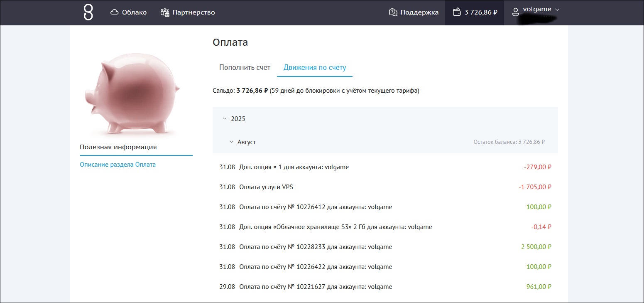Click the amount 2 500,00 ₽

click(536, 247)
